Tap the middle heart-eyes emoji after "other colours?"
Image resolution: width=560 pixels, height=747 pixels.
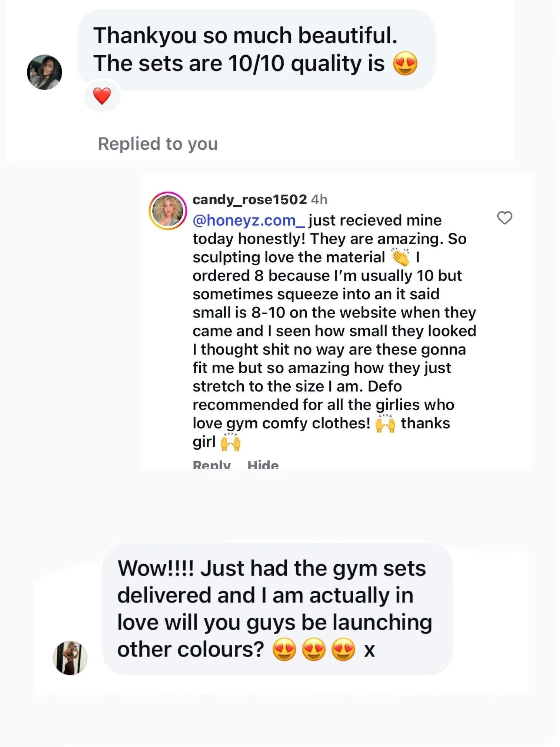[x=314, y=650]
